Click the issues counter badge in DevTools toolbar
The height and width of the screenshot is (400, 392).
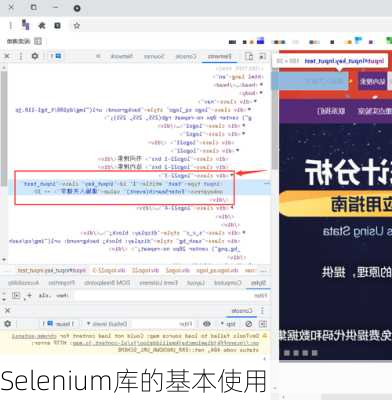point(56,56)
